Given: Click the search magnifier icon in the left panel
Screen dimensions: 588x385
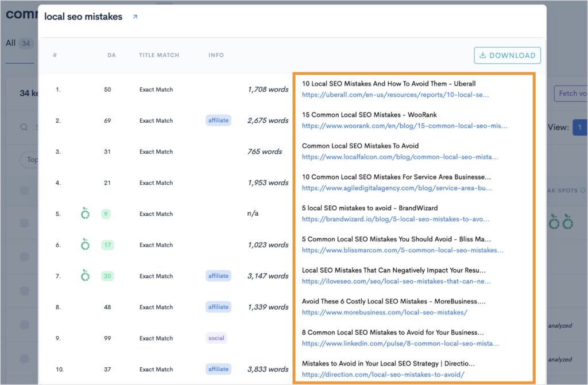Looking at the screenshot, I should click(23, 127).
